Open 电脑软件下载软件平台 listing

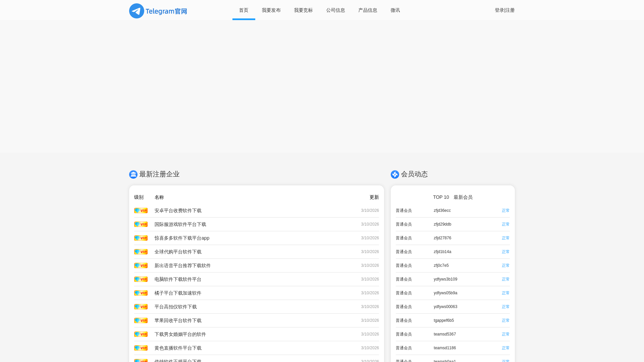178,279
